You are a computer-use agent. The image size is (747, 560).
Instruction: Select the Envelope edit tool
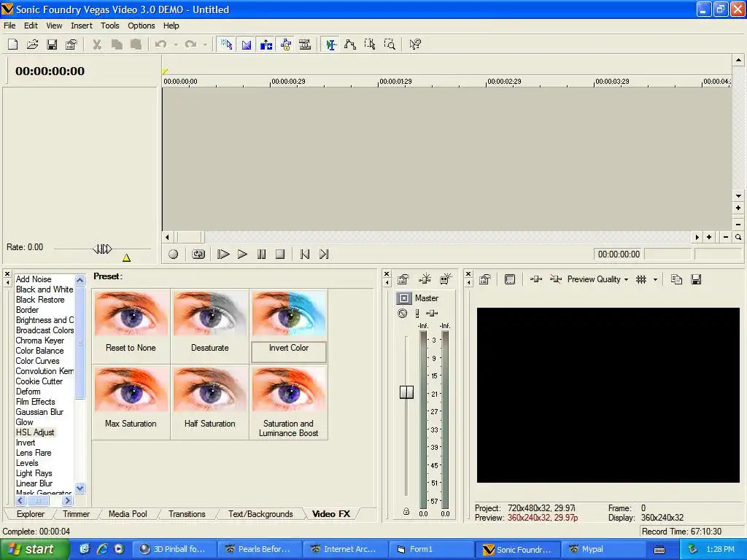point(350,44)
